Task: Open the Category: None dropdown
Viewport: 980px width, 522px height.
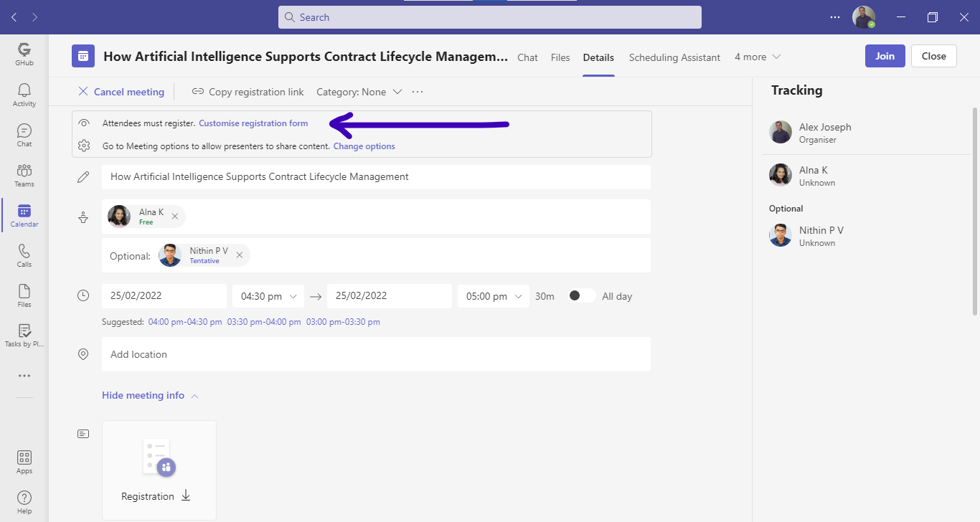Action: point(357,92)
